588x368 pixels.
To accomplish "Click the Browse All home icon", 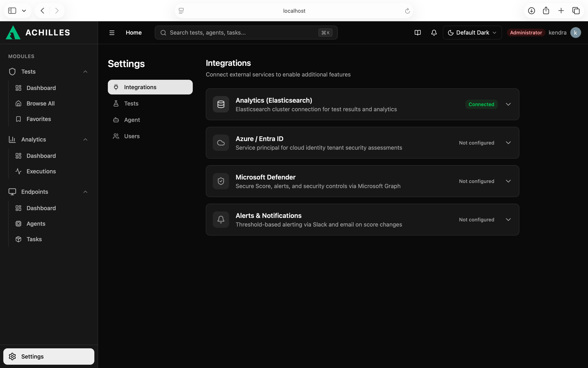I will pos(18,104).
